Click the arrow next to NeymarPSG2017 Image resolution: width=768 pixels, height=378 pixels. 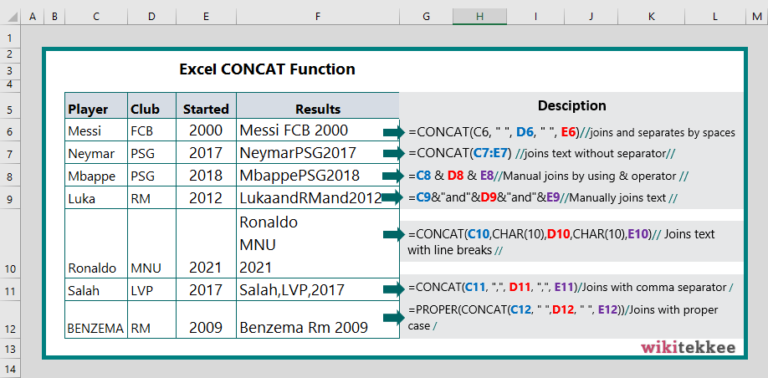394,153
